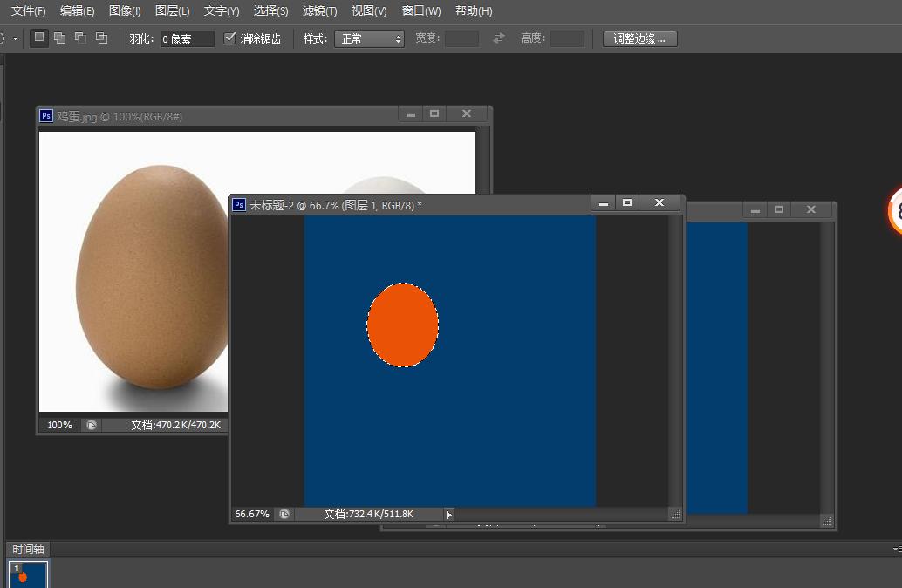Select the Subtract from Selection icon
The image size is (902, 588).
(79, 38)
